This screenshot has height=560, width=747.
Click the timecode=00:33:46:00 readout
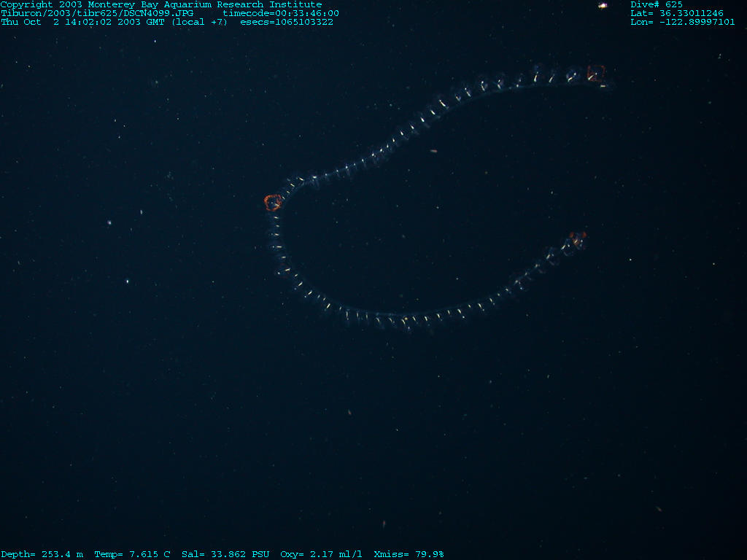coord(281,13)
